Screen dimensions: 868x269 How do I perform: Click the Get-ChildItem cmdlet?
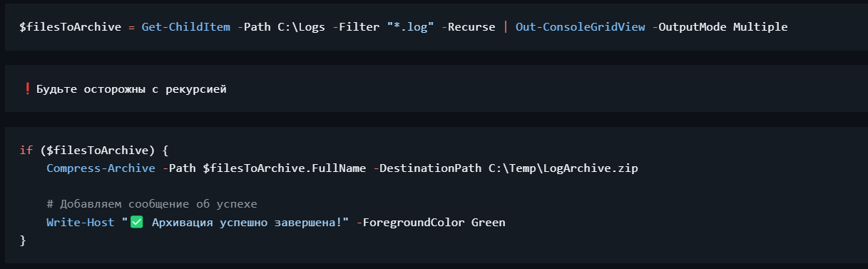pyautogui.click(x=186, y=27)
